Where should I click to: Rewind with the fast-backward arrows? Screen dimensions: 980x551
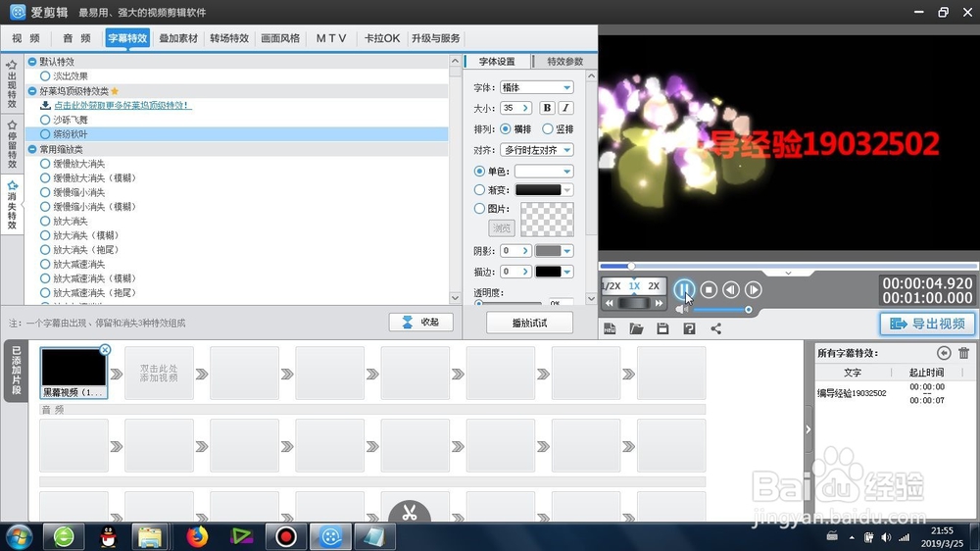coord(610,303)
